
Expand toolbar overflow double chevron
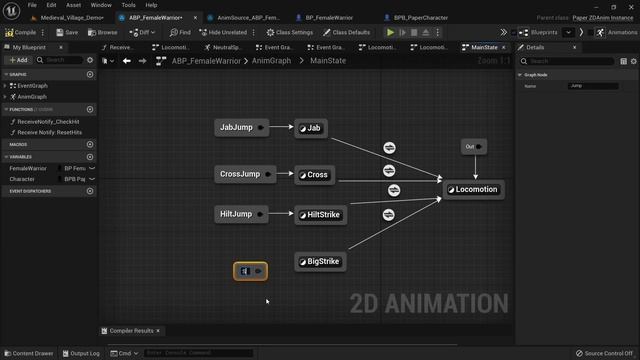[x=504, y=32]
